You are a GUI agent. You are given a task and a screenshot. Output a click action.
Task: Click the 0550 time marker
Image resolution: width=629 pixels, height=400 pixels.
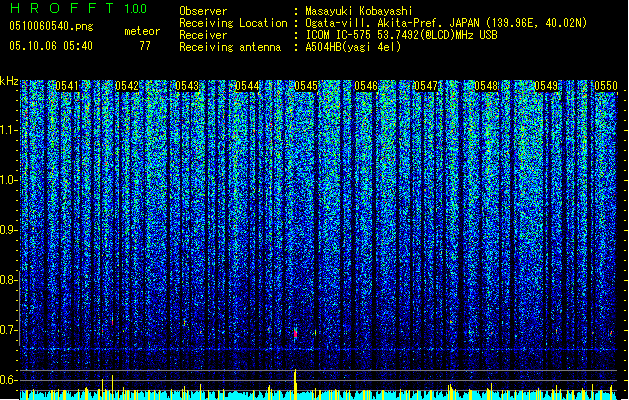click(x=606, y=86)
